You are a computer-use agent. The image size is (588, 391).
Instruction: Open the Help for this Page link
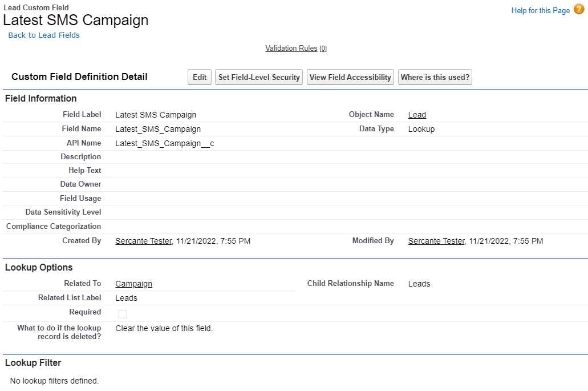(540, 10)
